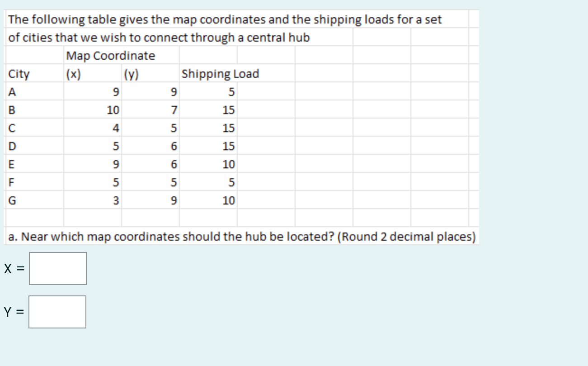Click City A's x coordinate value 9
Screen dimensions: 588x366
coord(116,92)
